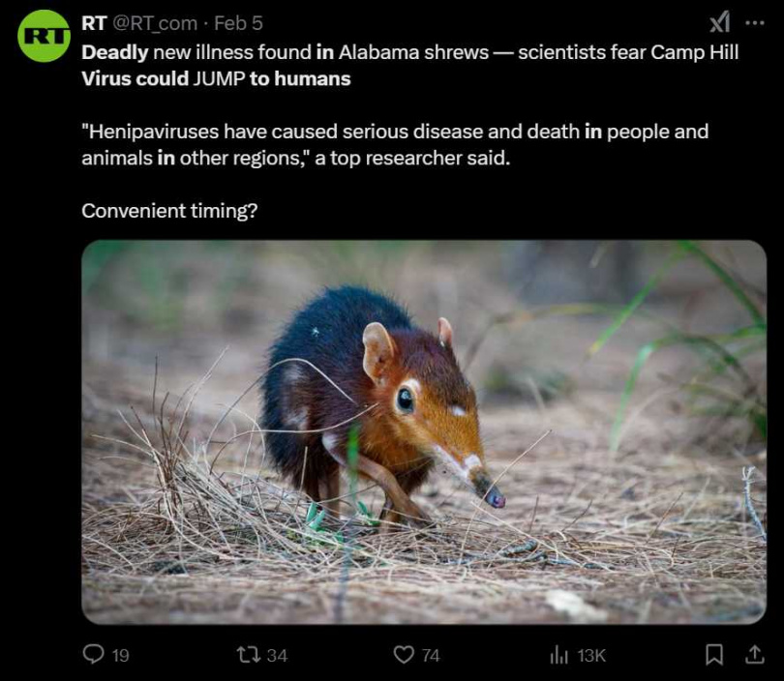The width and height of the screenshot is (784, 681).
Task: Click the 13K views count
Action: (x=591, y=656)
